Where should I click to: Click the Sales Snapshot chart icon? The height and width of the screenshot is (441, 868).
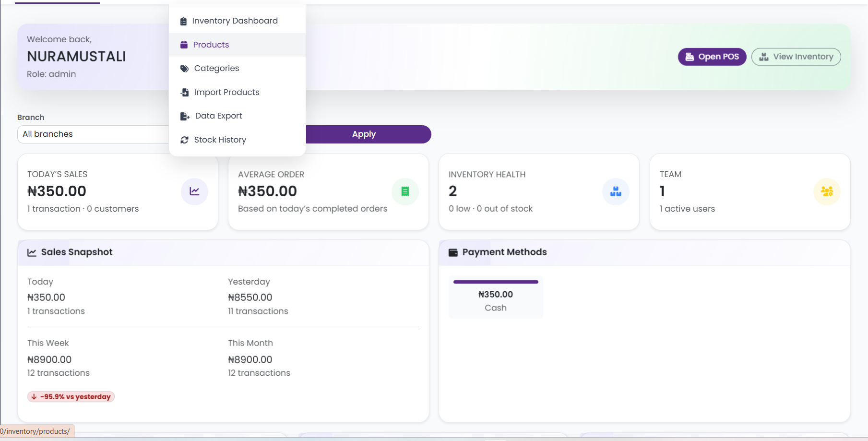[32, 252]
